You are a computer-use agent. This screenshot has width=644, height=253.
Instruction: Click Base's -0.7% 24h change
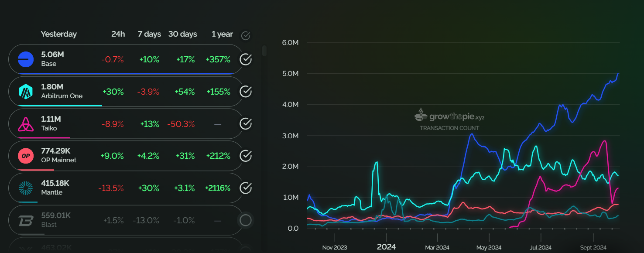pyautogui.click(x=113, y=59)
